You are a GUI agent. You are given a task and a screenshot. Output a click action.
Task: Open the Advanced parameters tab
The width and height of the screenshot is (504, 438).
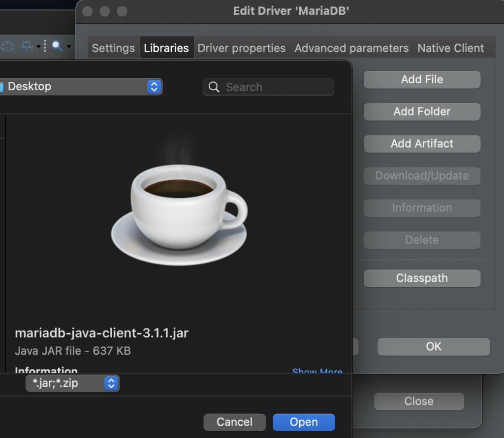click(x=351, y=48)
